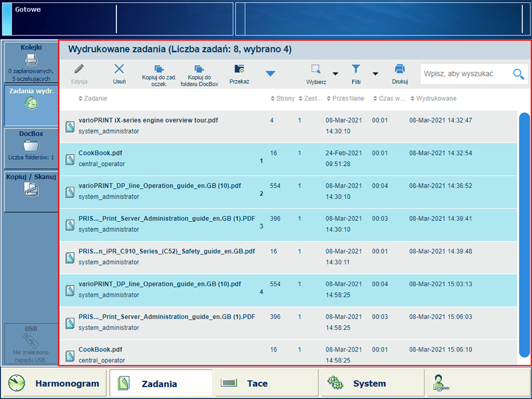Expand more toolbar actions blue arrow

click(270, 74)
